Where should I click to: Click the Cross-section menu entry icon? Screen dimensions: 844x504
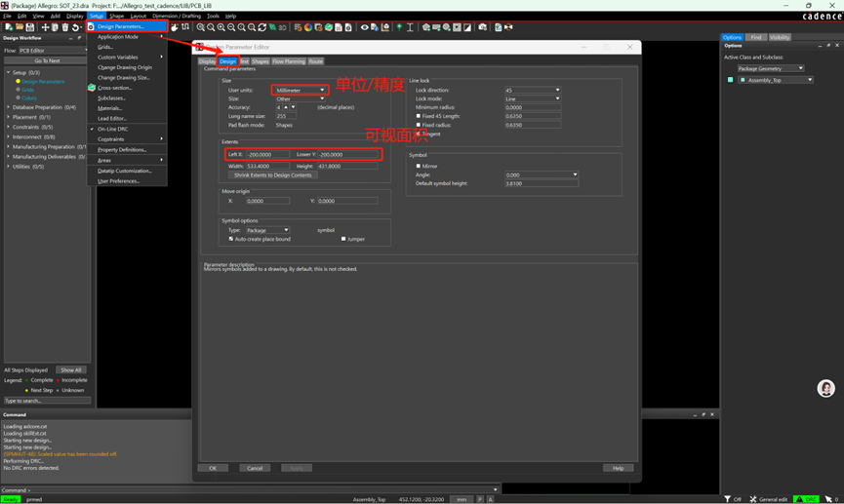pos(92,87)
